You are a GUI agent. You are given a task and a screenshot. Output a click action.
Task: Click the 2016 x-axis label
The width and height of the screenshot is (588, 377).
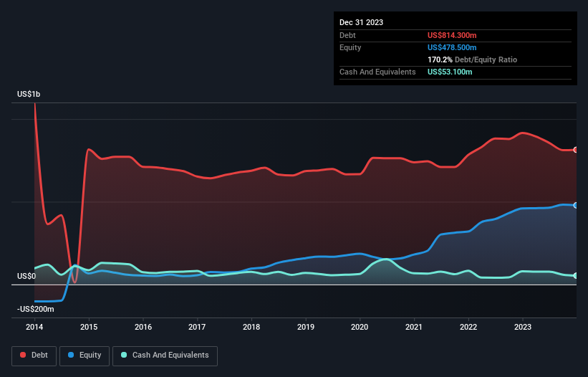(x=143, y=327)
